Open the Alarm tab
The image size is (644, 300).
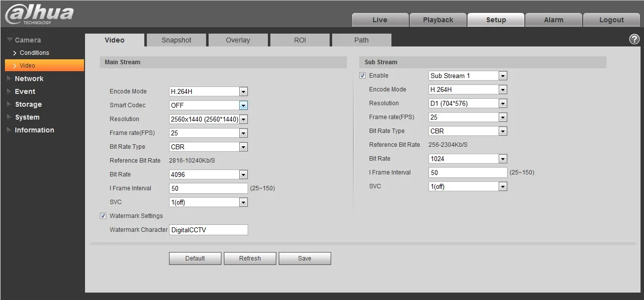(554, 20)
